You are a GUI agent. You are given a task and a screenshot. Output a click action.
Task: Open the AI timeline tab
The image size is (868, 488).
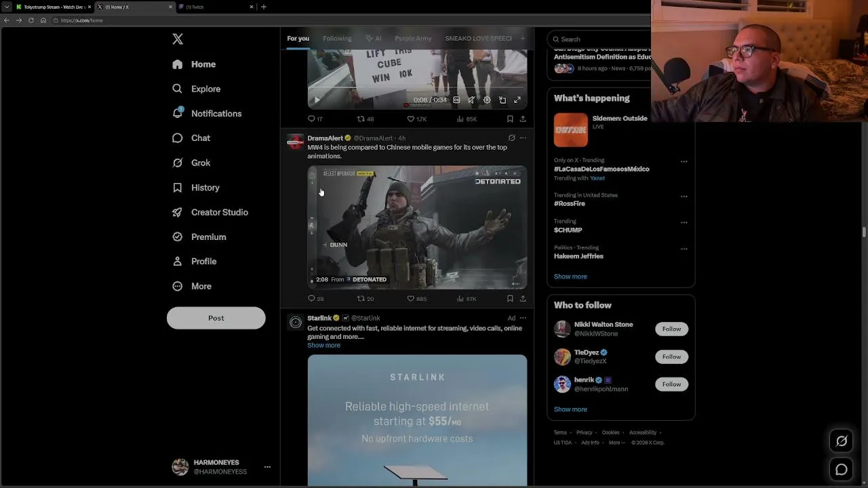374,39
